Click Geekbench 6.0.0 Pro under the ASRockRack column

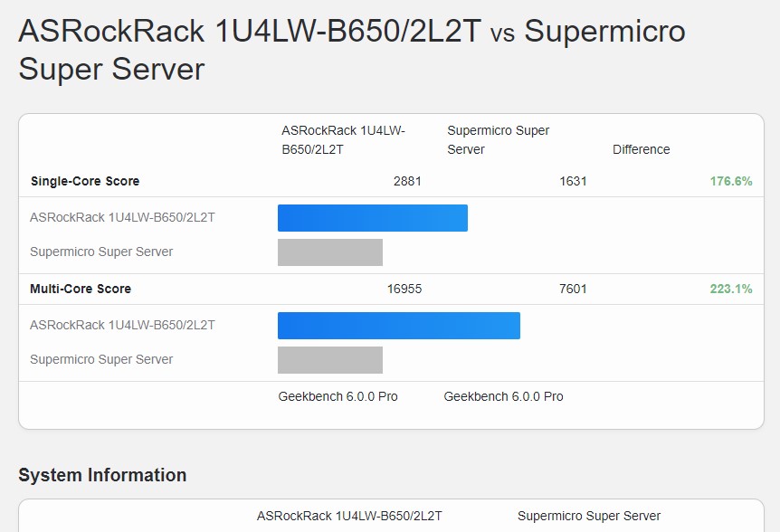pos(338,396)
